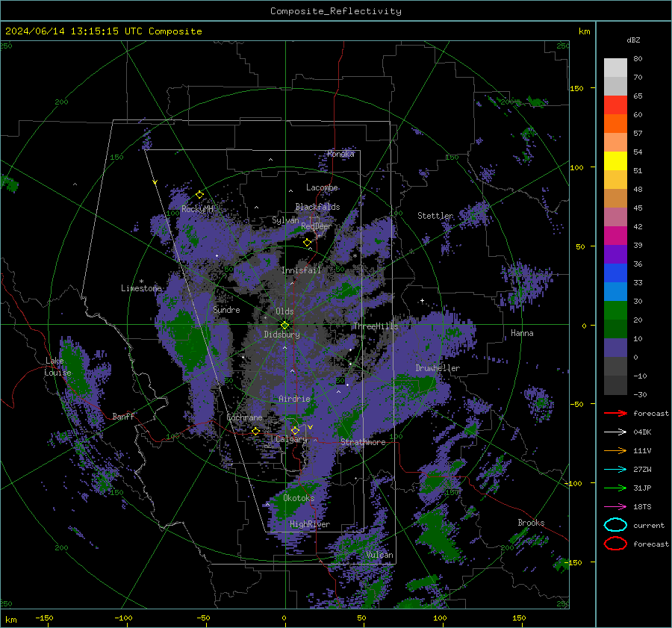Click the Limestone label on map
The image size is (672, 628).
pyautogui.click(x=141, y=288)
